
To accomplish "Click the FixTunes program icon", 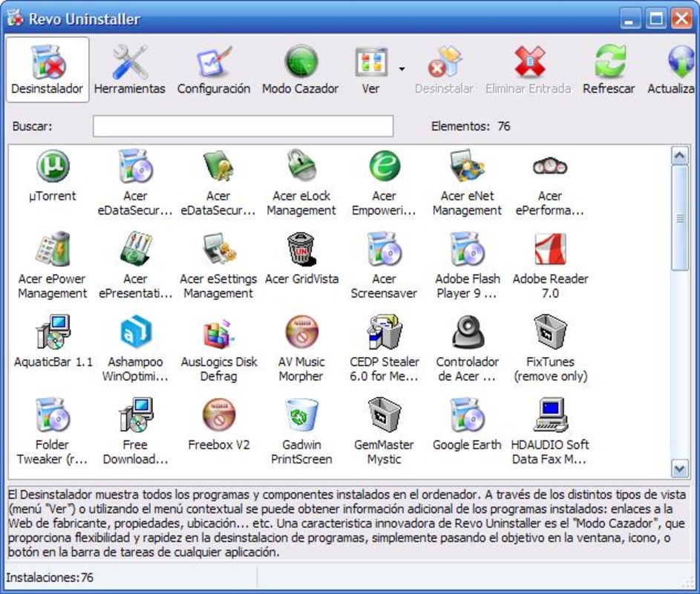I will point(550,333).
